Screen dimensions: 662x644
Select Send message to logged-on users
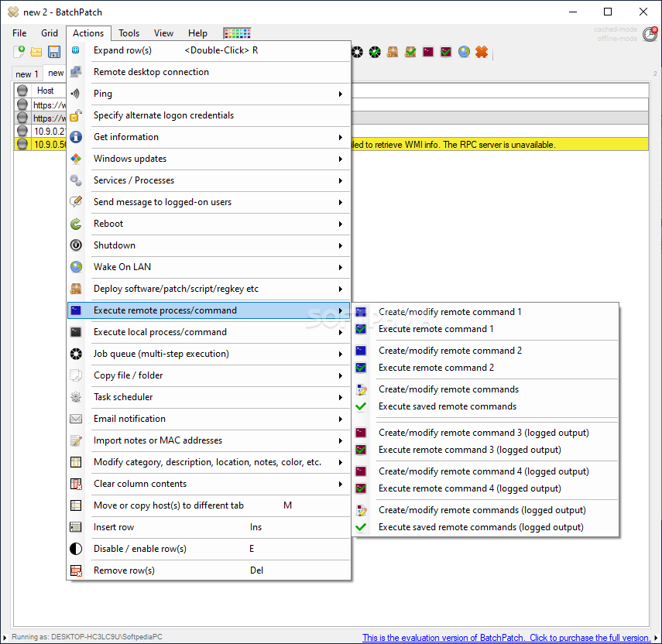[208, 202]
